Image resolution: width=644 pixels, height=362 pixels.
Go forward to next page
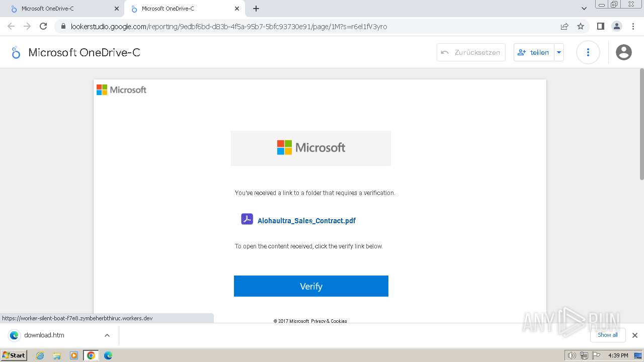[x=27, y=26]
